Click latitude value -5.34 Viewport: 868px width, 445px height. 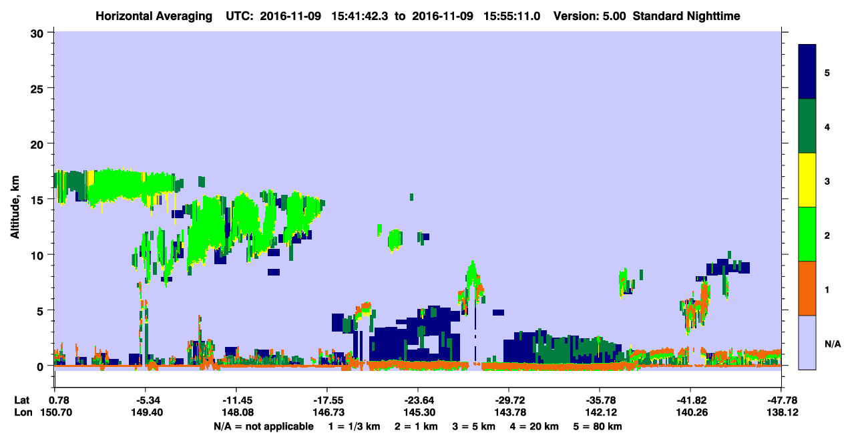click(145, 400)
